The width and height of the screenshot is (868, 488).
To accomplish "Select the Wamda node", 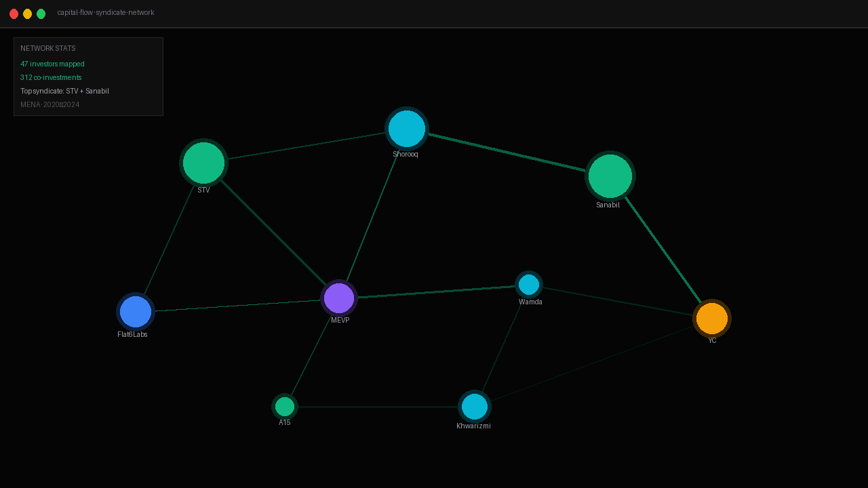I will (x=529, y=285).
